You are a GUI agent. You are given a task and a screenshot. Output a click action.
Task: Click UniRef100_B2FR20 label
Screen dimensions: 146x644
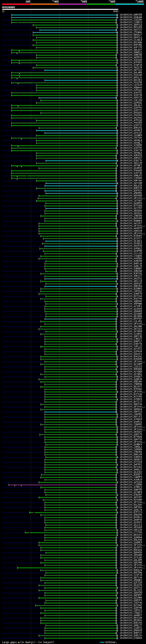point(131,191)
